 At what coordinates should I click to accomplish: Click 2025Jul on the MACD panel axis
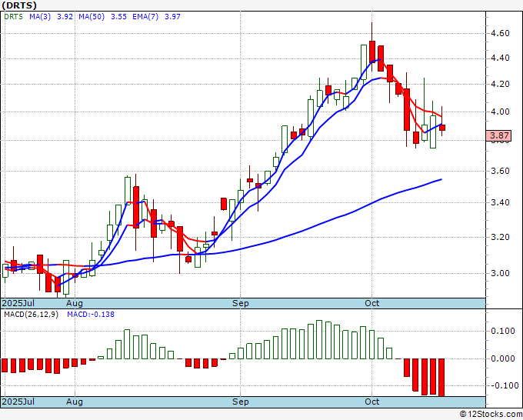[18, 402]
